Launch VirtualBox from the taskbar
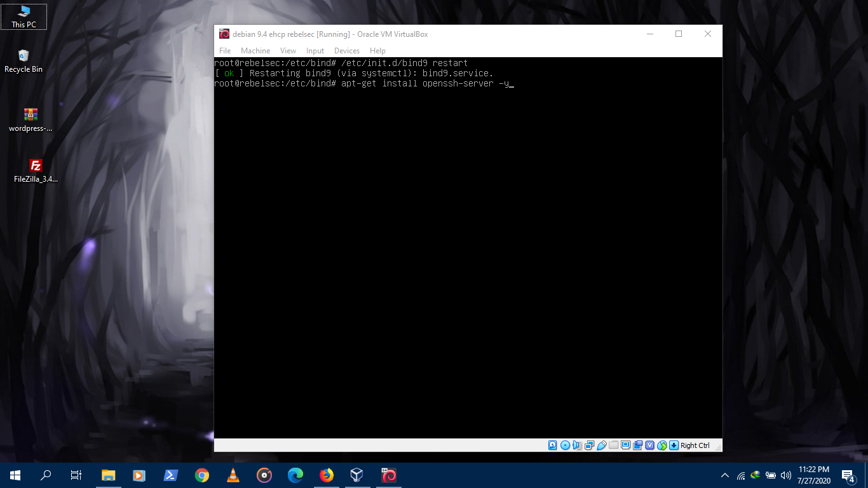This screenshot has height=488, width=868. (x=356, y=475)
